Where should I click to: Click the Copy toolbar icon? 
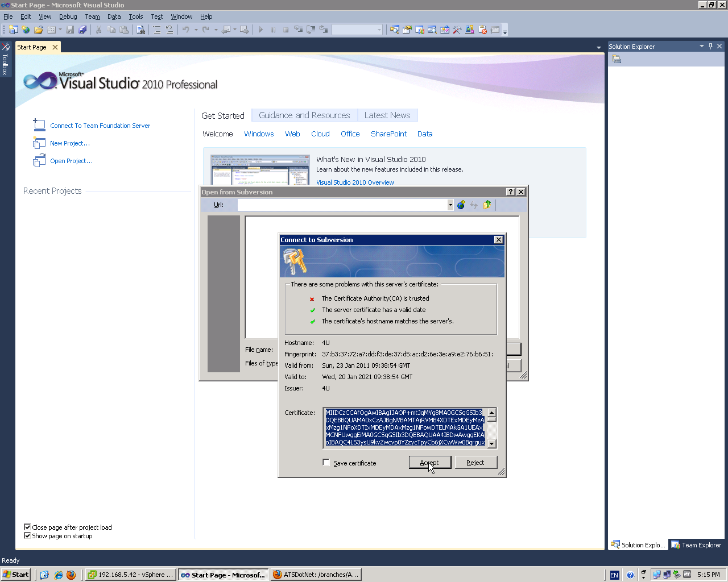(111, 30)
